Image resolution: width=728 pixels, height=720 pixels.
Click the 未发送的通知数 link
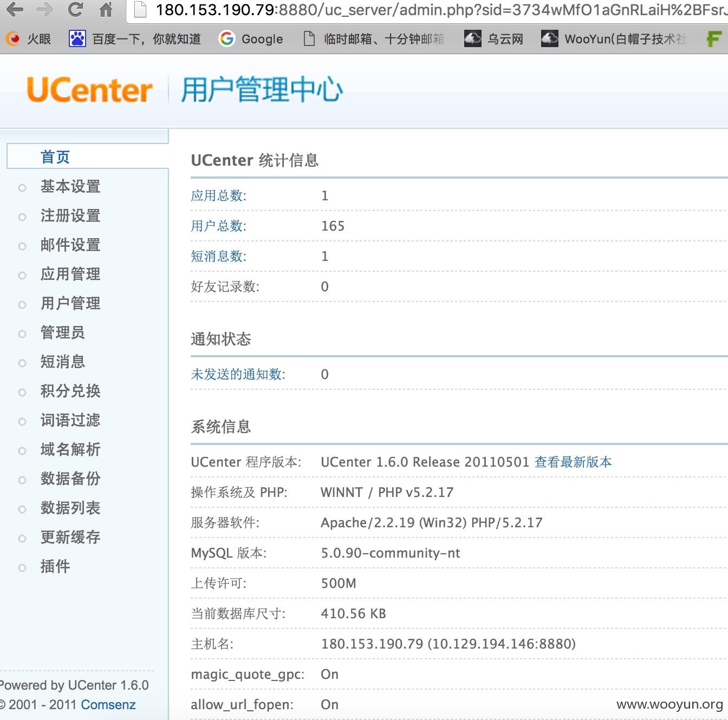coord(238,374)
